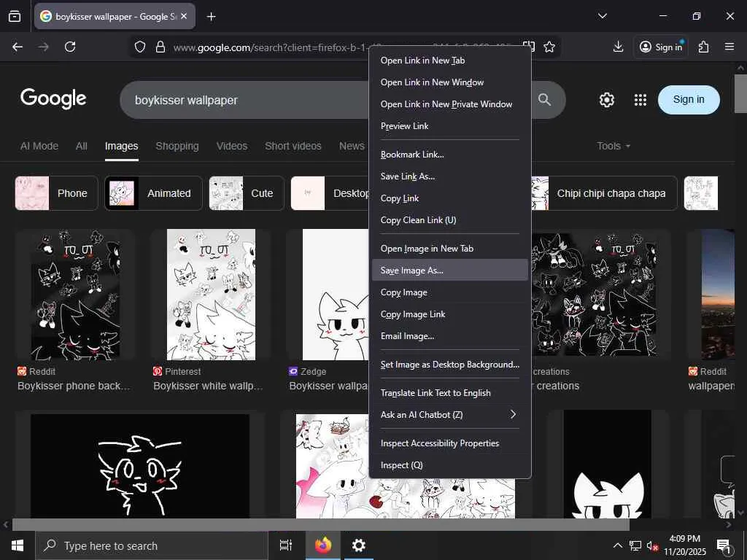Open the List all tabs chevron

[x=602, y=16]
